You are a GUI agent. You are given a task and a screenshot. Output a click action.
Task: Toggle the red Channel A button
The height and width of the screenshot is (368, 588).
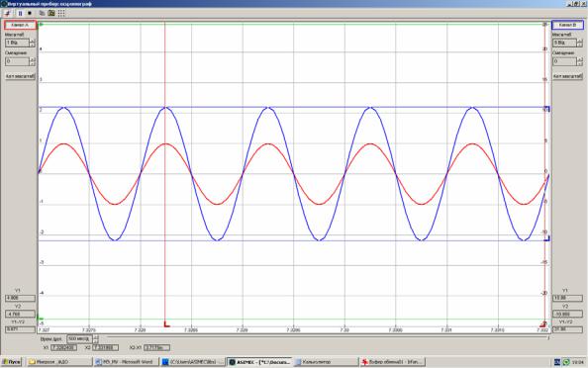tap(20, 25)
